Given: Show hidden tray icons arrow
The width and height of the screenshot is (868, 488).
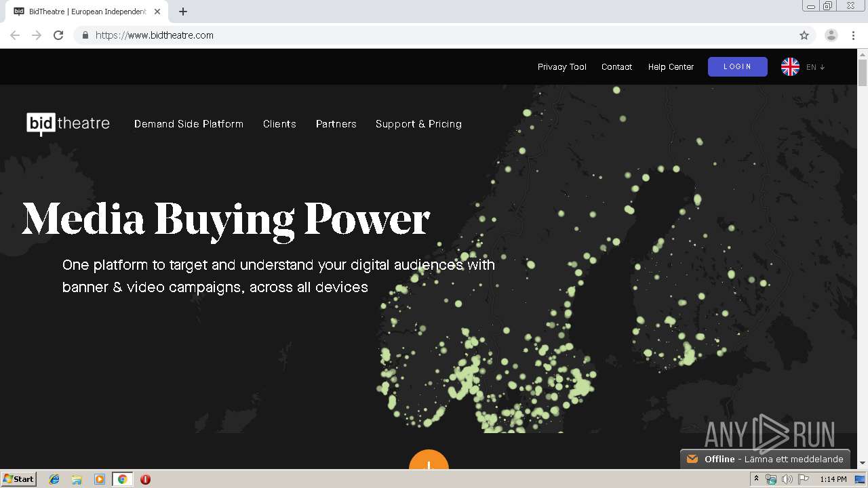Looking at the screenshot, I should (x=756, y=479).
